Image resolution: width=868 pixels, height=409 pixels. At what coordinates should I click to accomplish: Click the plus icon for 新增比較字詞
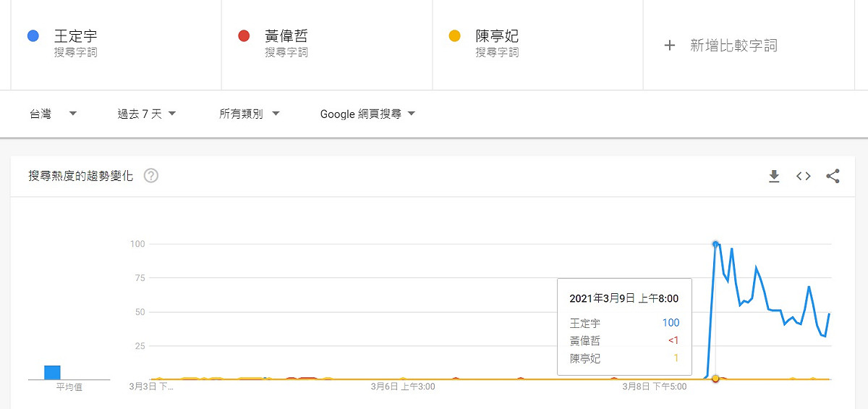670,45
